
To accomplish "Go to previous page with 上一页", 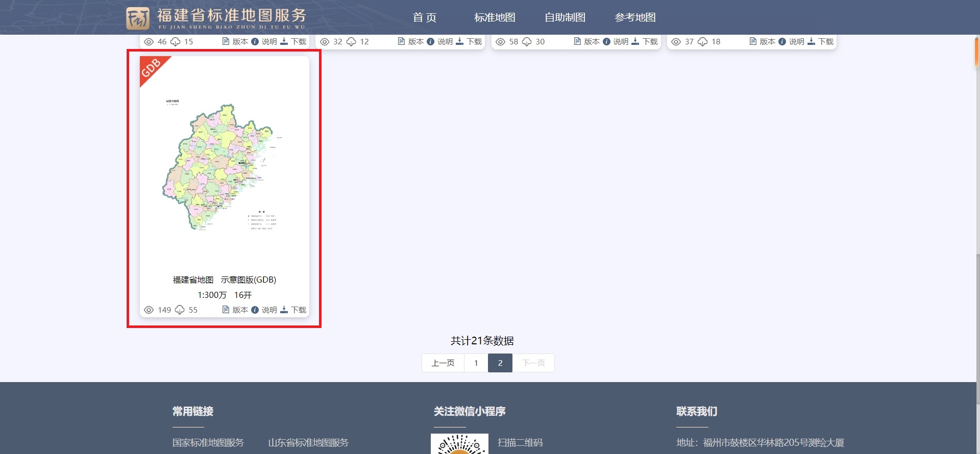I will pos(443,363).
